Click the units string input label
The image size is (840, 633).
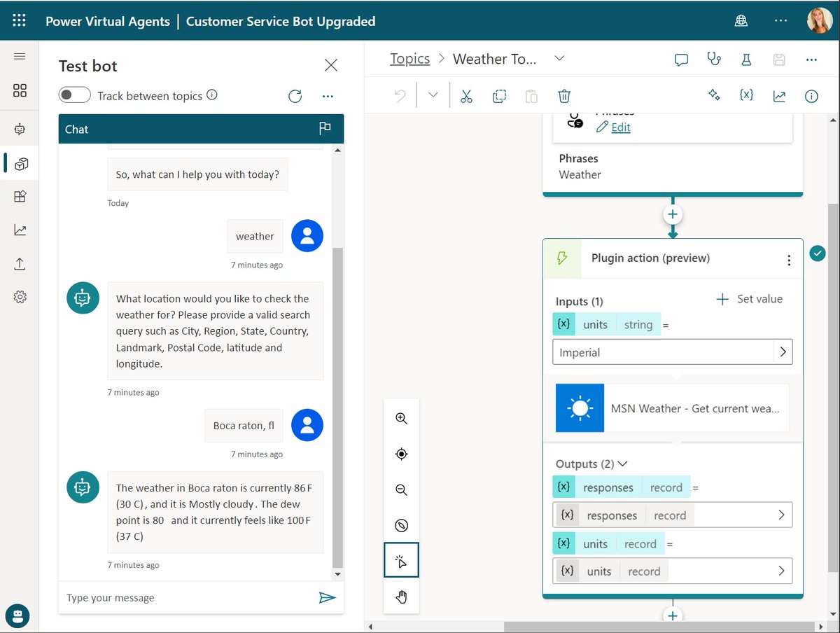point(607,324)
